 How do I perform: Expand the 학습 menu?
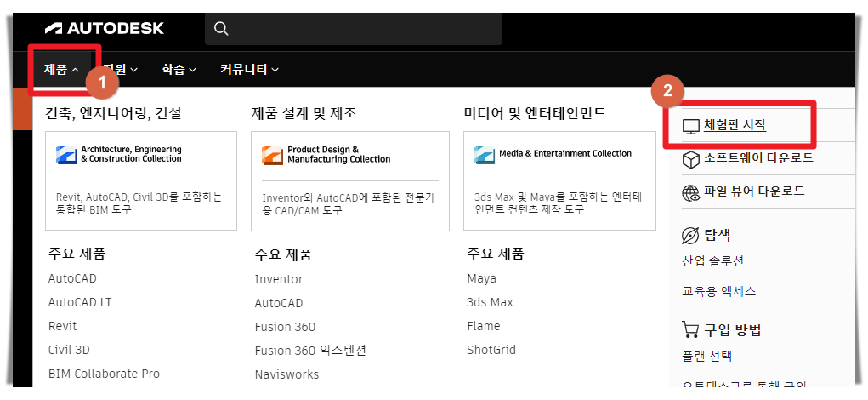tap(179, 69)
